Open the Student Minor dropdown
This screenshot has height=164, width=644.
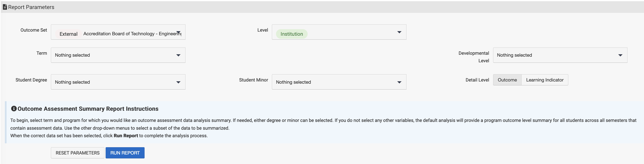coord(339,82)
